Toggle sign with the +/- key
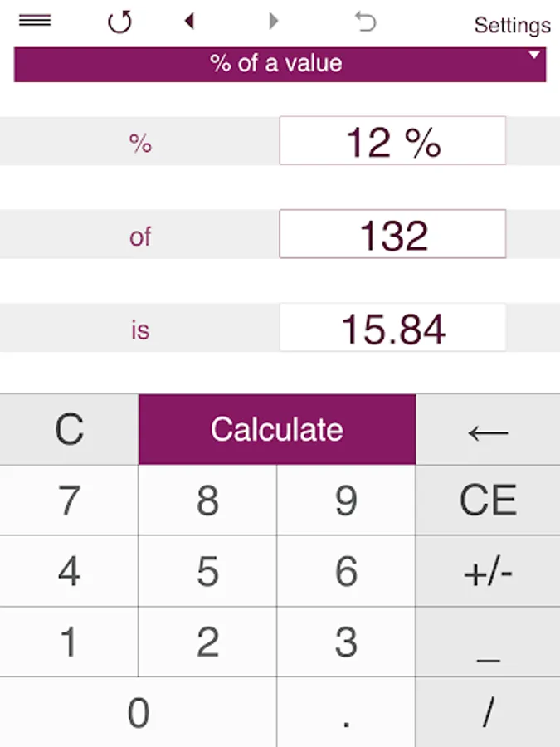This screenshot has width=560, height=747. (488, 571)
